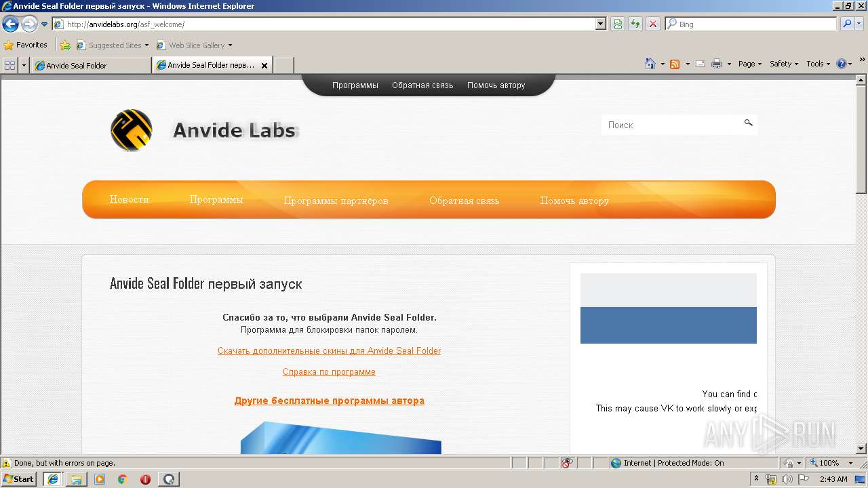
Task: Click the Opera taskbar icon
Action: point(146,479)
